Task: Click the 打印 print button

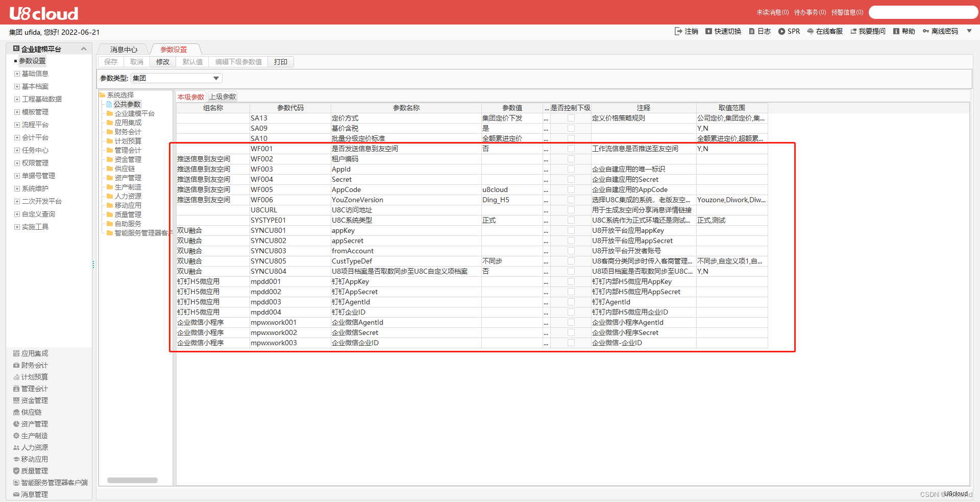Action: click(280, 61)
